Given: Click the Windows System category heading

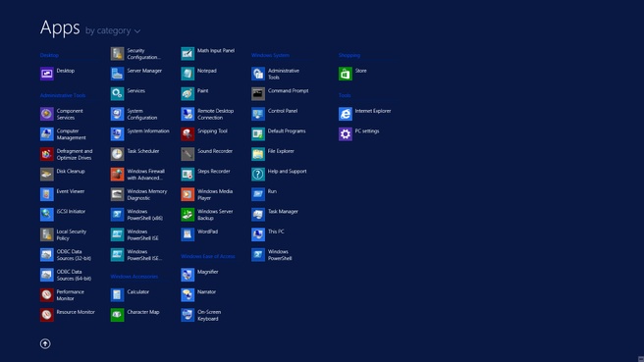Looking at the screenshot, I should (270, 55).
